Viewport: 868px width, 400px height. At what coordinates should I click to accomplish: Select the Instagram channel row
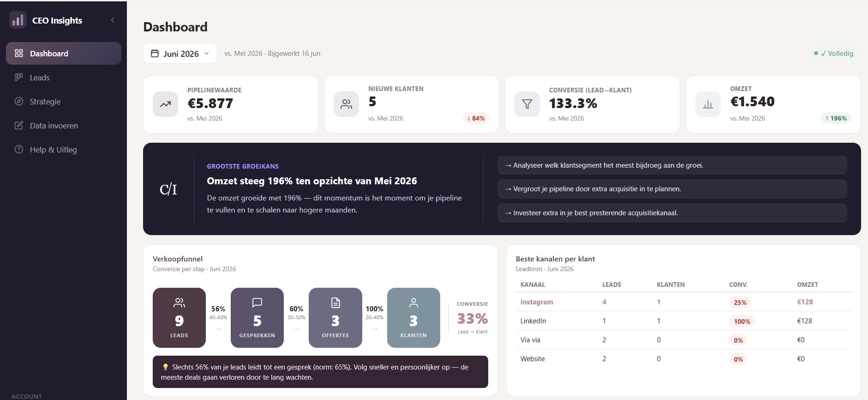(x=683, y=302)
